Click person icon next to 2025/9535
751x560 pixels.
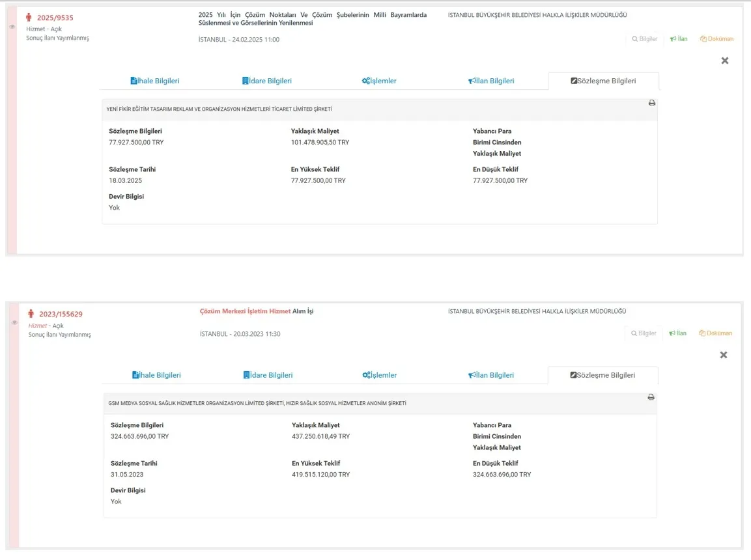[x=29, y=18]
